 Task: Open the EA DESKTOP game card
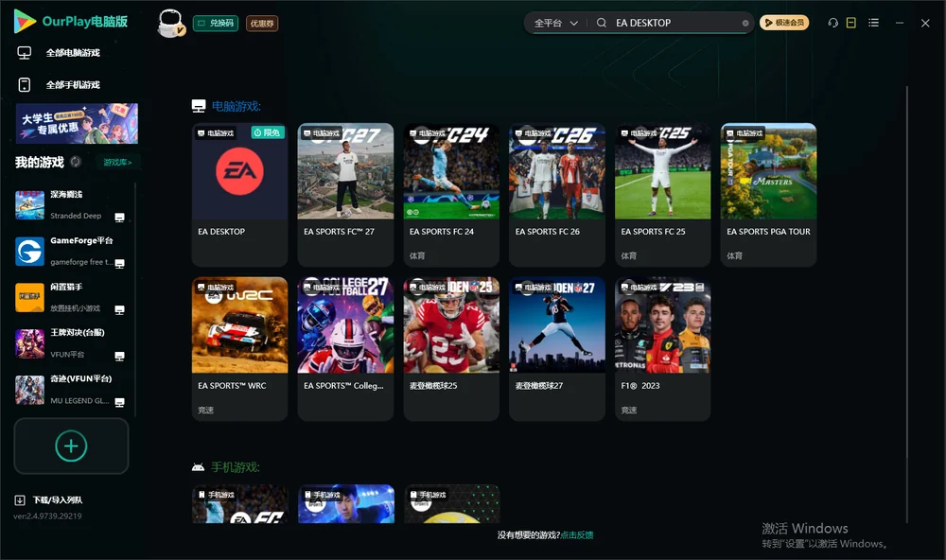click(x=239, y=195)
